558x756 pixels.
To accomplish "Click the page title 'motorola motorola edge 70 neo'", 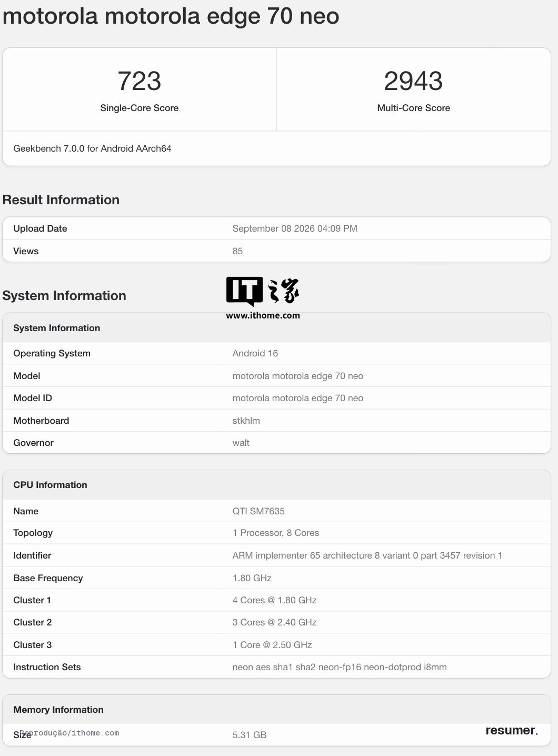I will point(171,16).
